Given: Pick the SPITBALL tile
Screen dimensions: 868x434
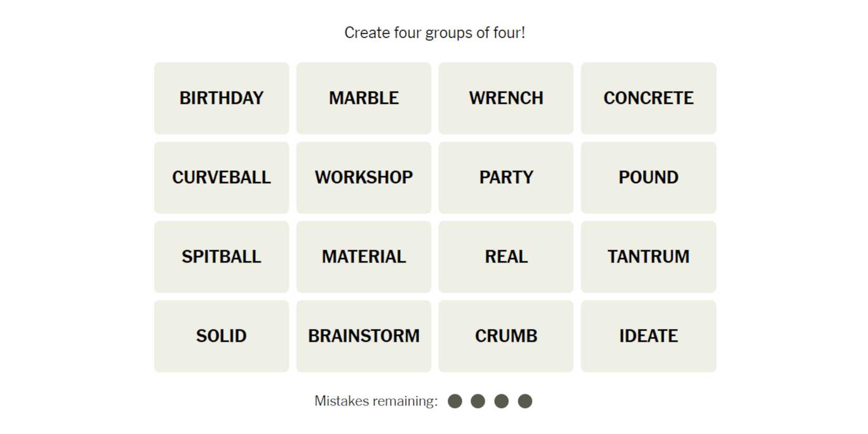Looking at the screenshot, I should click(x=221, y=257).
